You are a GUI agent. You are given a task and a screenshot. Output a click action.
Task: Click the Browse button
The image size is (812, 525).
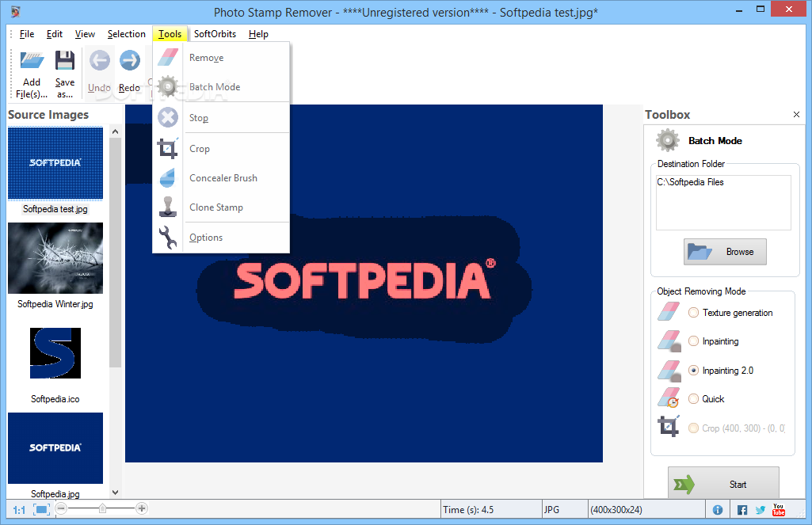click(x=725, y=252)
